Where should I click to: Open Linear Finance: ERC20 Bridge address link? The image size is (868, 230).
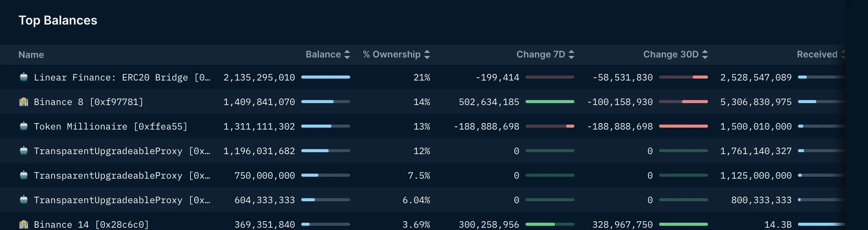[122, 77]
